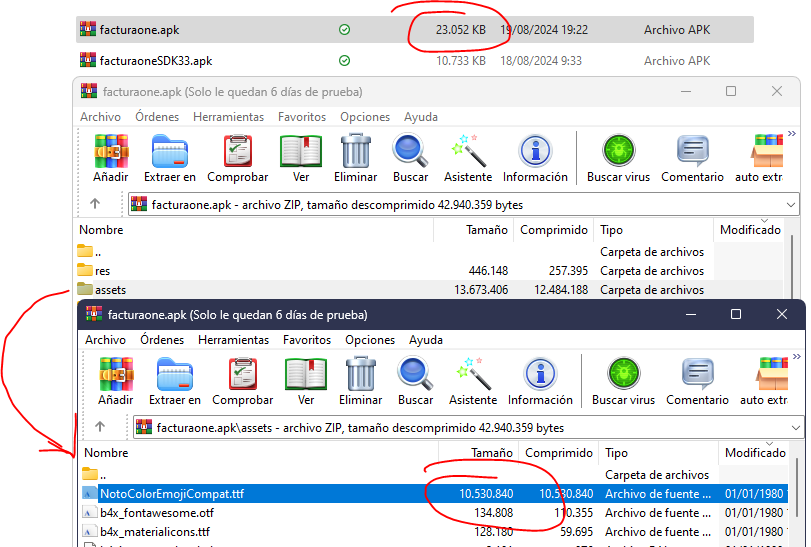Image resolution: width=811 pixels, height=547 pixels.
Task: Click Añadir icon in front WinRAR window
Action: pos(116,374)
